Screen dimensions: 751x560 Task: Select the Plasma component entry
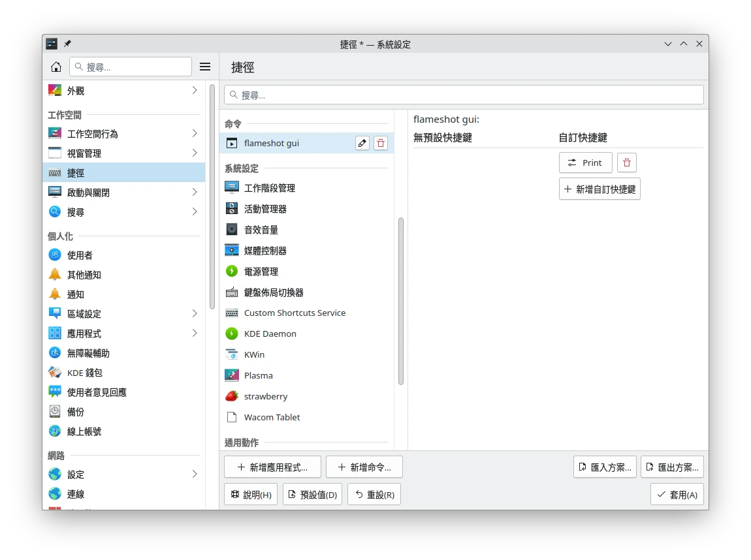[258, 375]
